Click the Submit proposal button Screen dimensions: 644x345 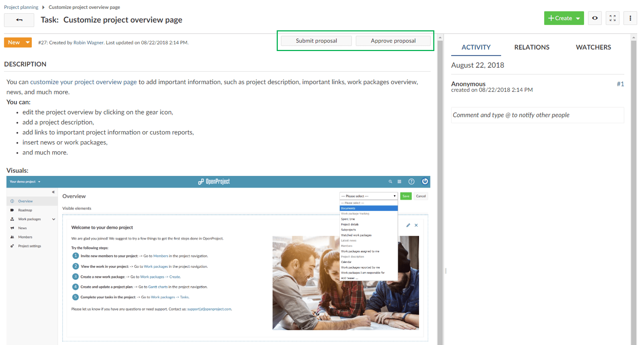point(316,41)
